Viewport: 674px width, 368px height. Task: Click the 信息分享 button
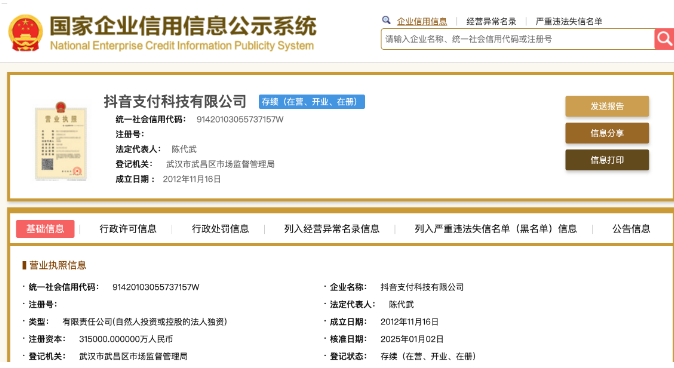607,133
